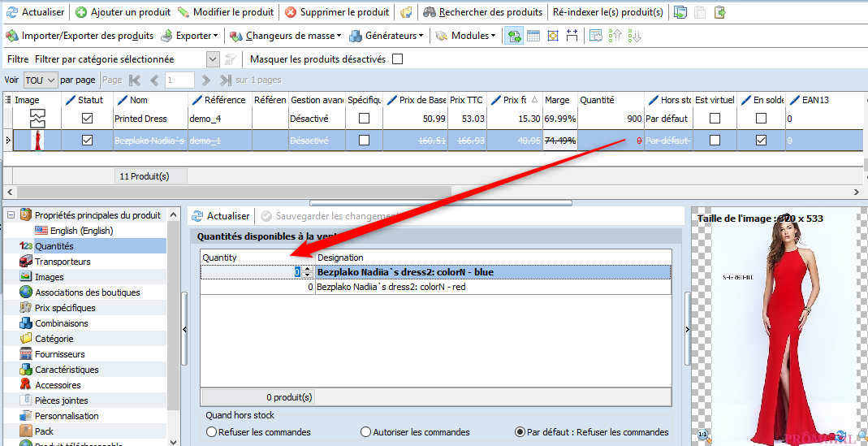Viewport: 868px width, 446px height.
Task: Open the Voir TOU per page dropdown
Action: click(x=41, y=80)
